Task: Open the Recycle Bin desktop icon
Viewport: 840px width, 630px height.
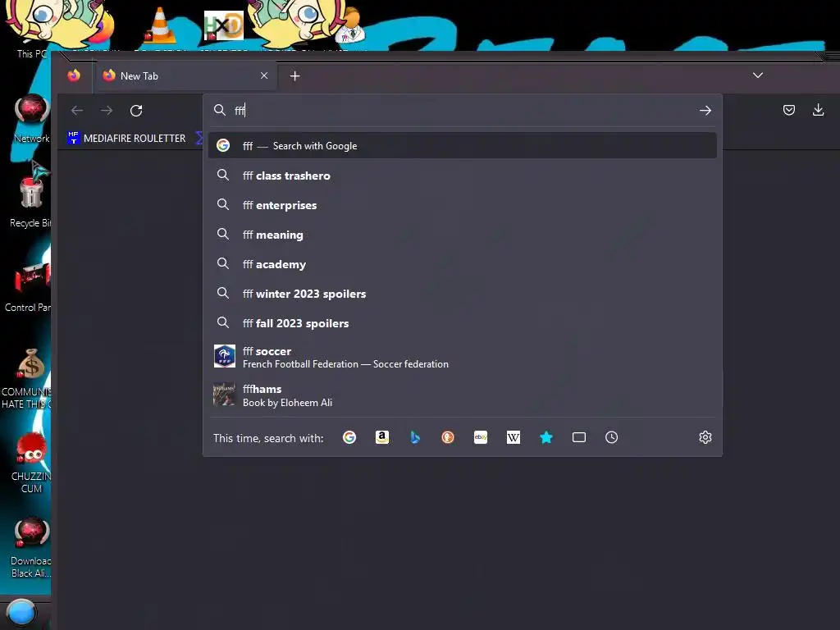Action: coord(30,199)
